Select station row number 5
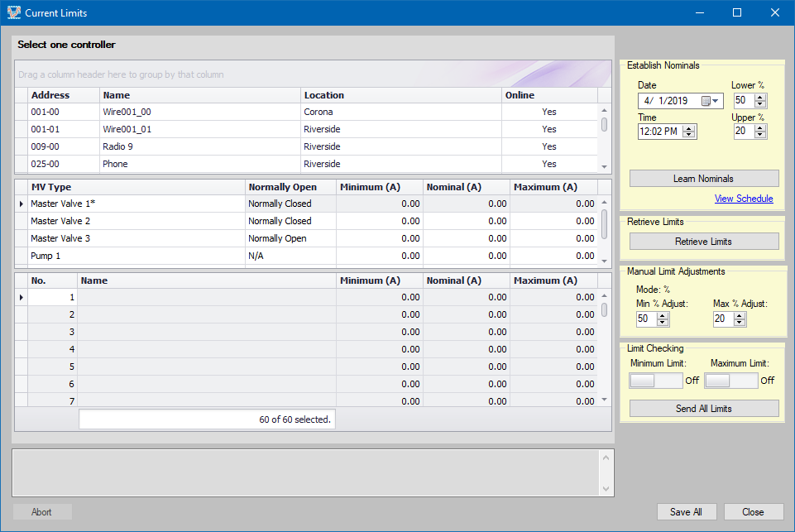Viewport: 795px width, 532px height. click(306, 367)
